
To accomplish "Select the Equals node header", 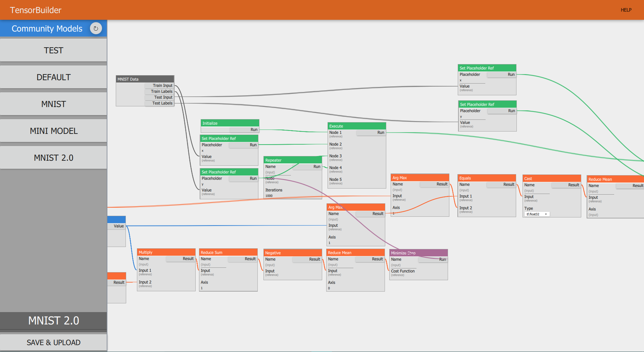I will click(x=487, y=178).
